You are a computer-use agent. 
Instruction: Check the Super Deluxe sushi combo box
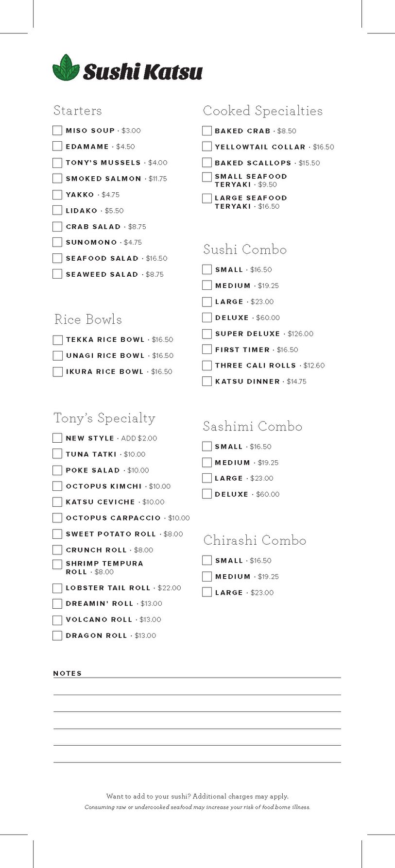(207, 334)
